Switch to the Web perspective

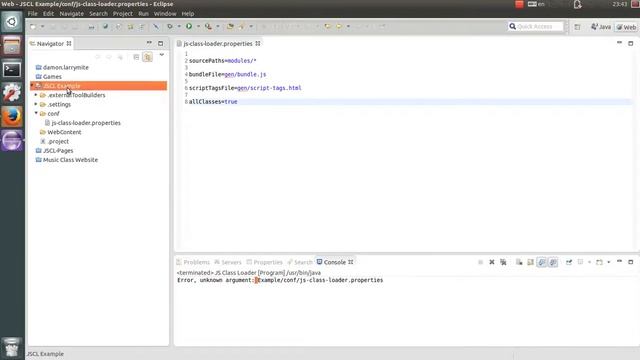tap(626, 27)
